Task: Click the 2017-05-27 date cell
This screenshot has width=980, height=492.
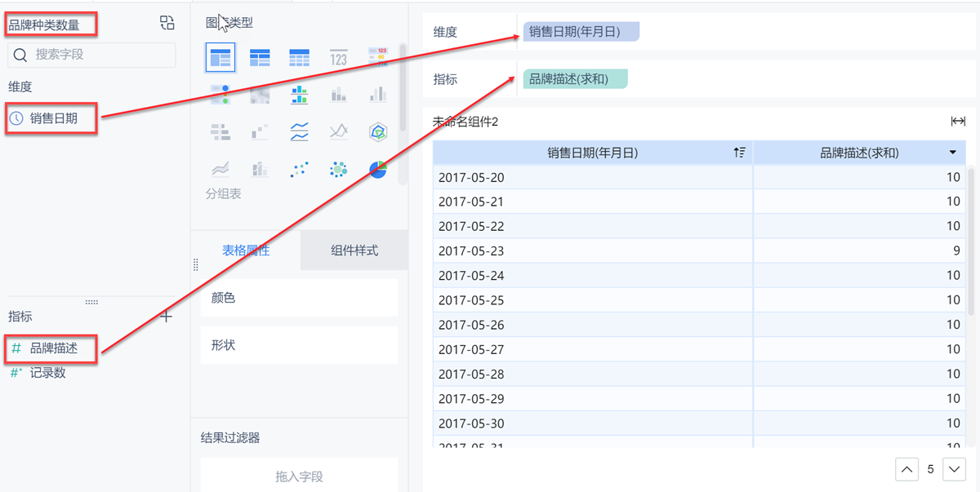Action: point(592,349)
